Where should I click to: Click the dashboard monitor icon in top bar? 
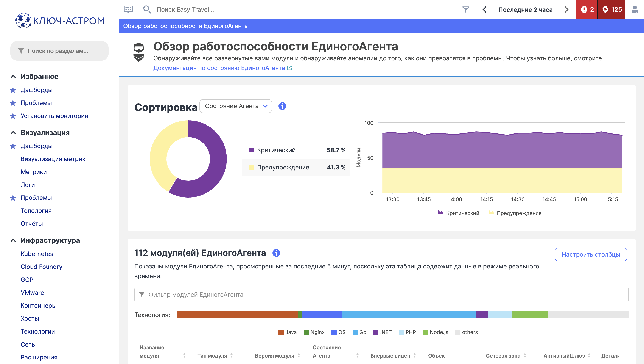[128, 9]
